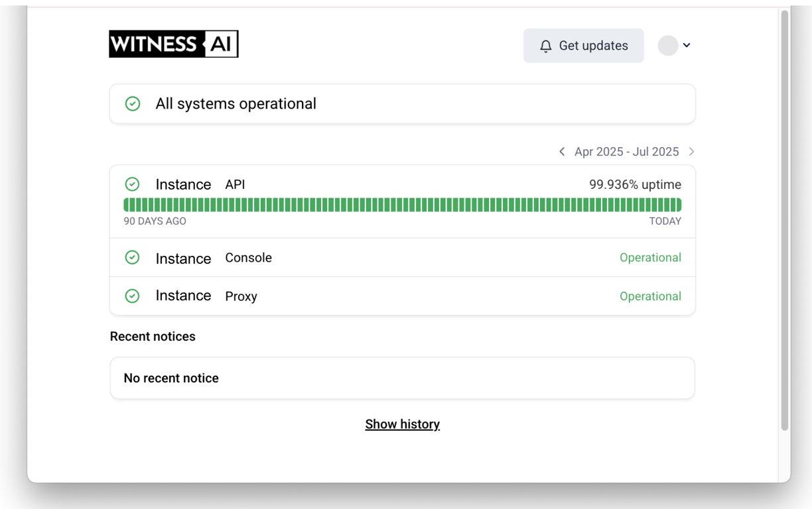Click the 99.936% uptime label
Viewport: 812px width, 509px height.
(x=635, y=184)
